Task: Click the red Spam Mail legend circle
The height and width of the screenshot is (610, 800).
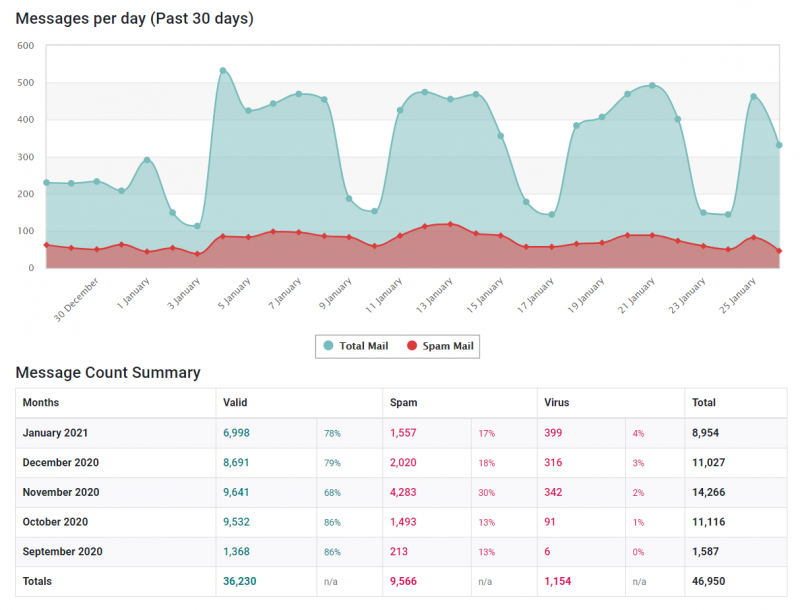Action: coord(411,346)
